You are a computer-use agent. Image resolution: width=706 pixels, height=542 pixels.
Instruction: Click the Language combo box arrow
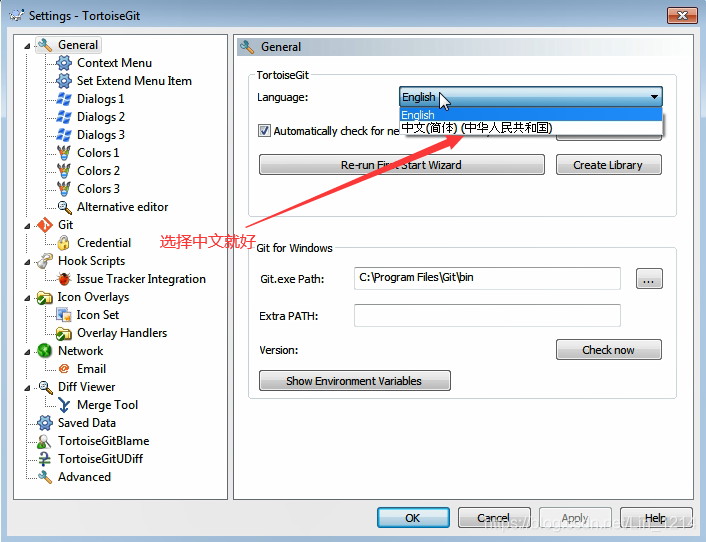[654, 97]
